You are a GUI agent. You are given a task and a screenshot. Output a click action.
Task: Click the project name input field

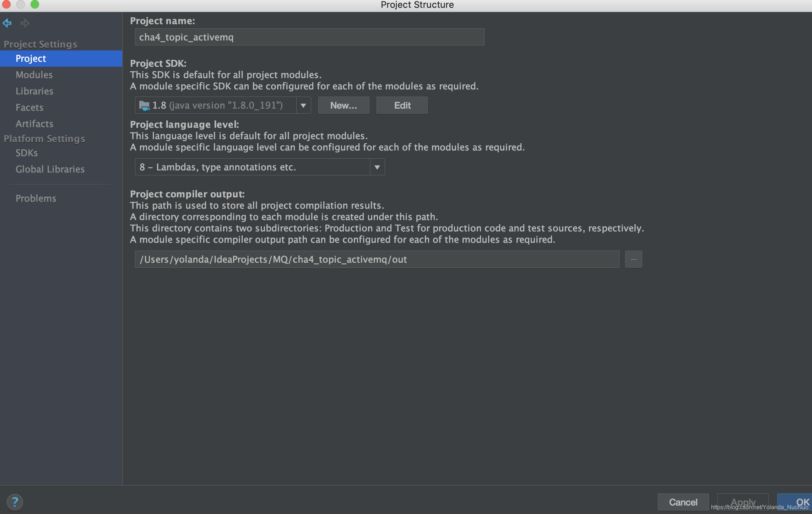point(309,37)
